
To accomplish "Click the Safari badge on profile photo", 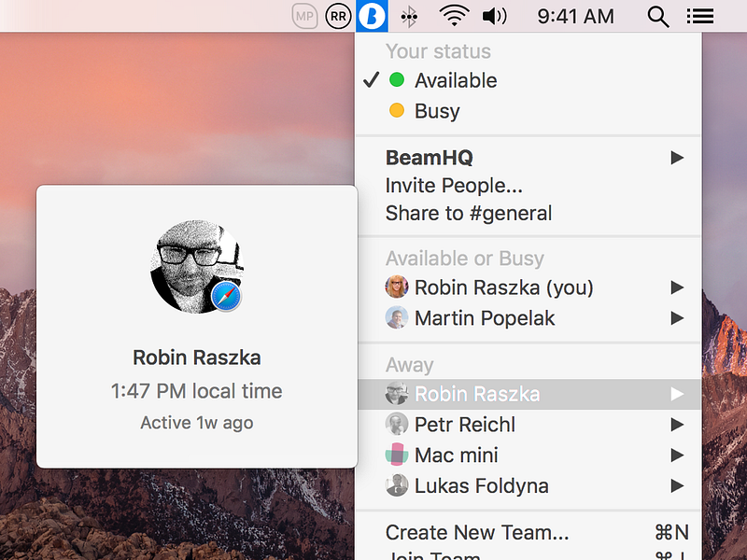I will [x=226, y=296].
